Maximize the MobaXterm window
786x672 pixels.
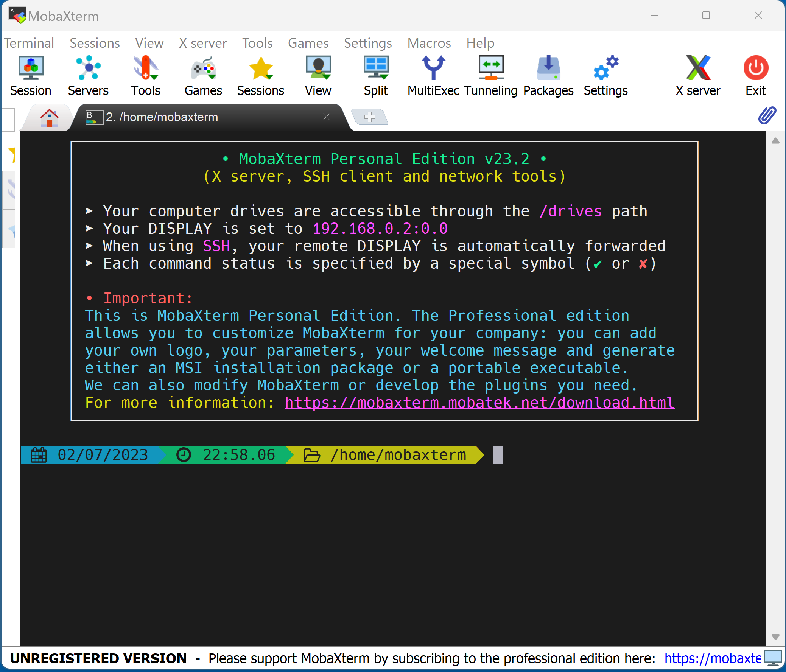(x=706, y=15)
